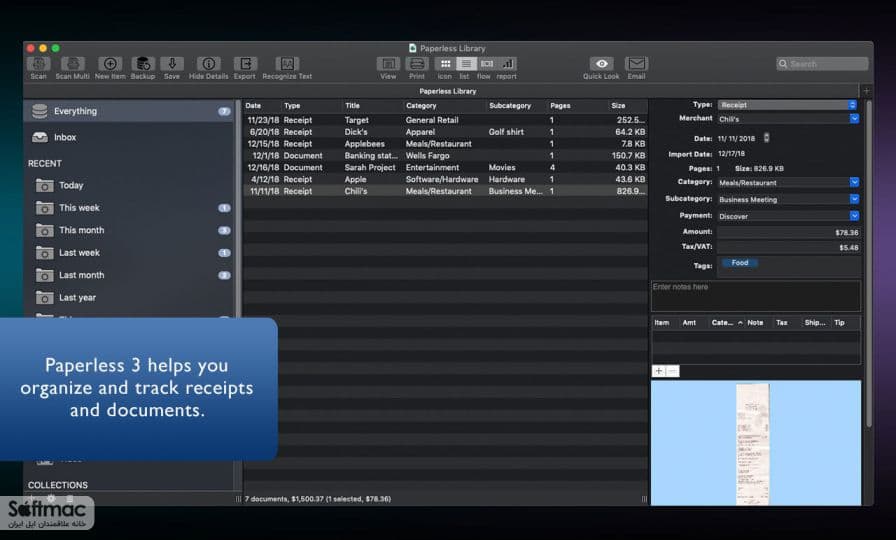896x540 pixels.
Task: Click the Scan toolbar icon
Action: click(x=38, y=64)
